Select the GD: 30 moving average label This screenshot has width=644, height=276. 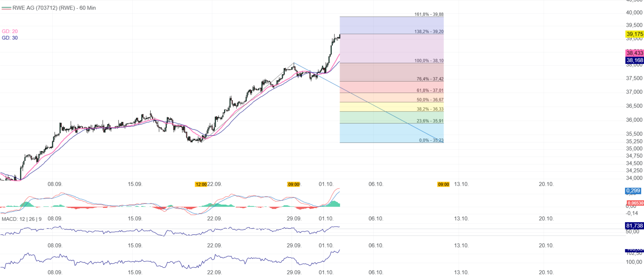pos(10,38)
